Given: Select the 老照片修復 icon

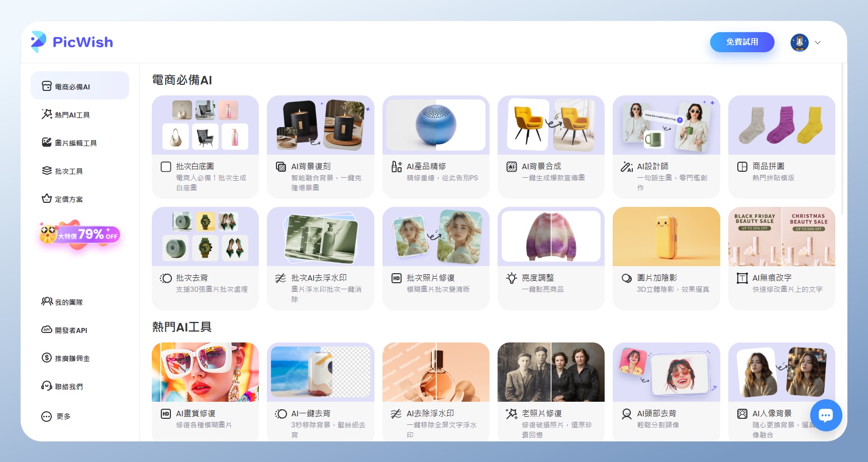Looking at the screenshot, I should click(x=512, y=414).
